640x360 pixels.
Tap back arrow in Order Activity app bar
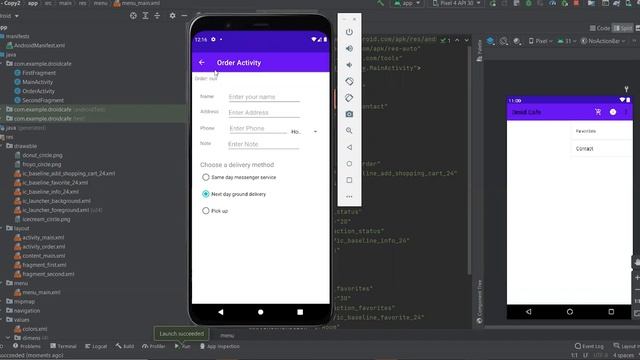[202, 62]
